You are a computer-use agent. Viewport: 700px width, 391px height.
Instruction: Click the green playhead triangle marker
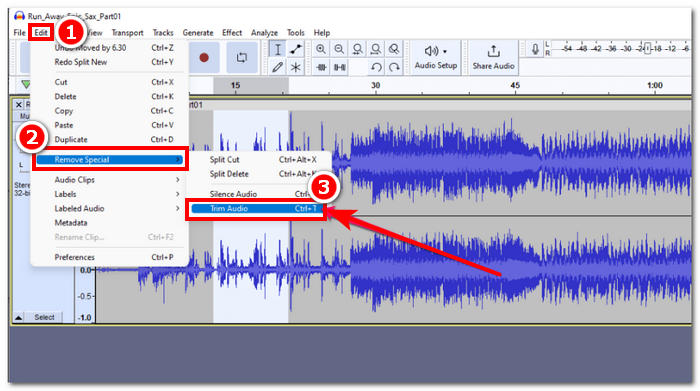(26, 84)
